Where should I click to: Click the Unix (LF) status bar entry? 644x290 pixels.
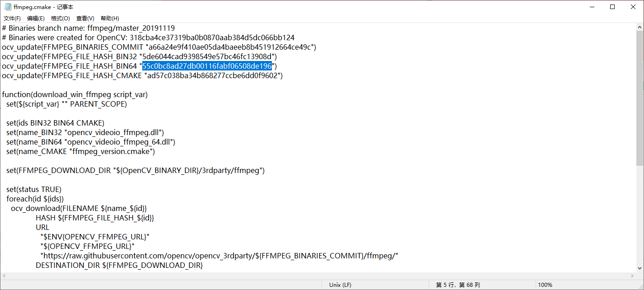pos(340,285)
